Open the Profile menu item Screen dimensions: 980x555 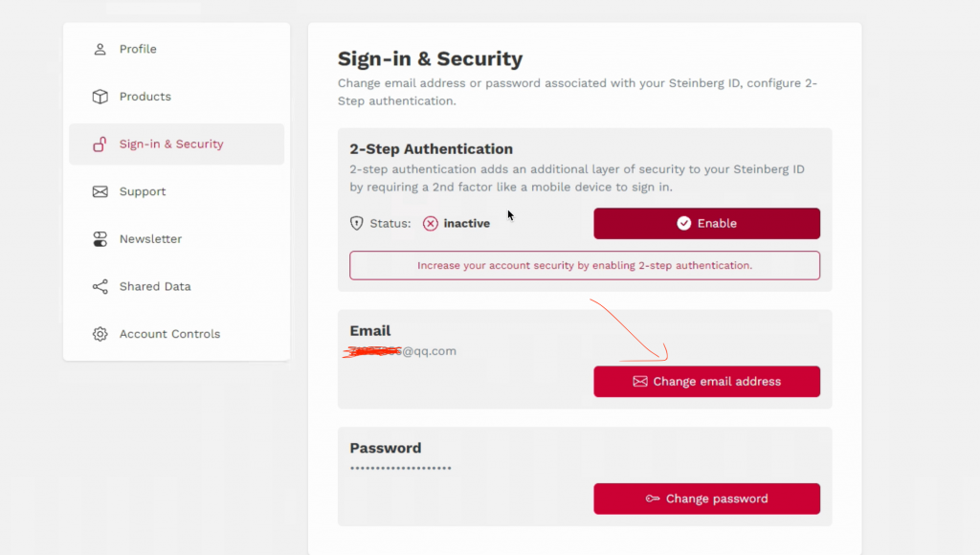click(176, 49)
